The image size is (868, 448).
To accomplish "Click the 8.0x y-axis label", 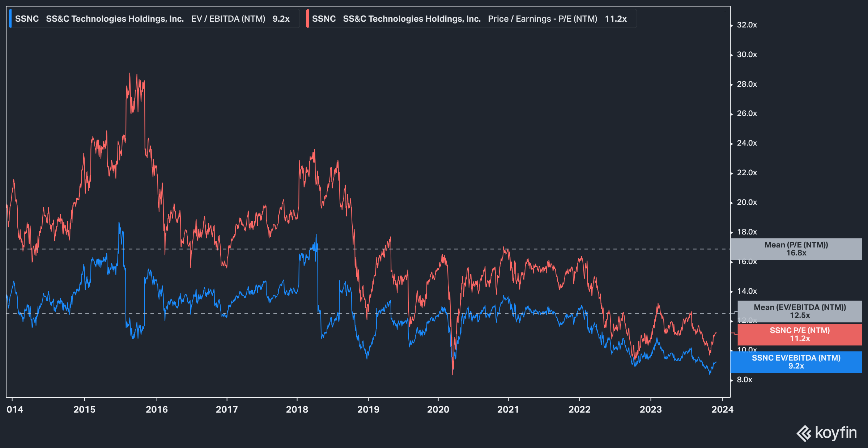I will (x=745, y=380).
